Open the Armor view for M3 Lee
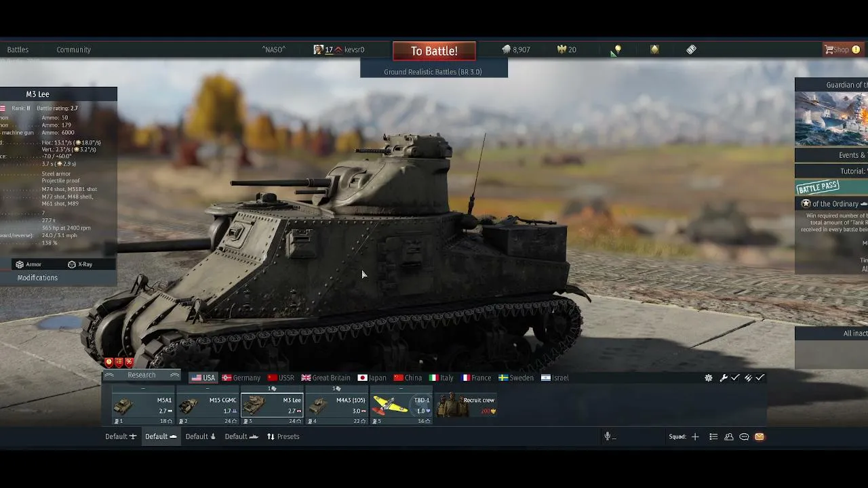The height and width of the screenshot is (488, 868). 28,264
